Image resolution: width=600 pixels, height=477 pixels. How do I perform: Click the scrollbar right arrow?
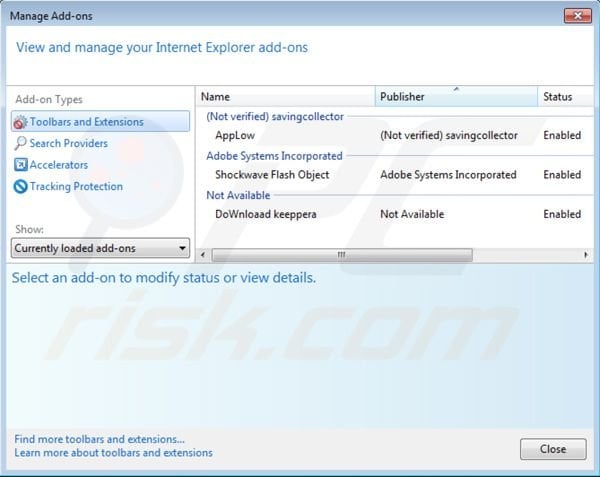586,255
